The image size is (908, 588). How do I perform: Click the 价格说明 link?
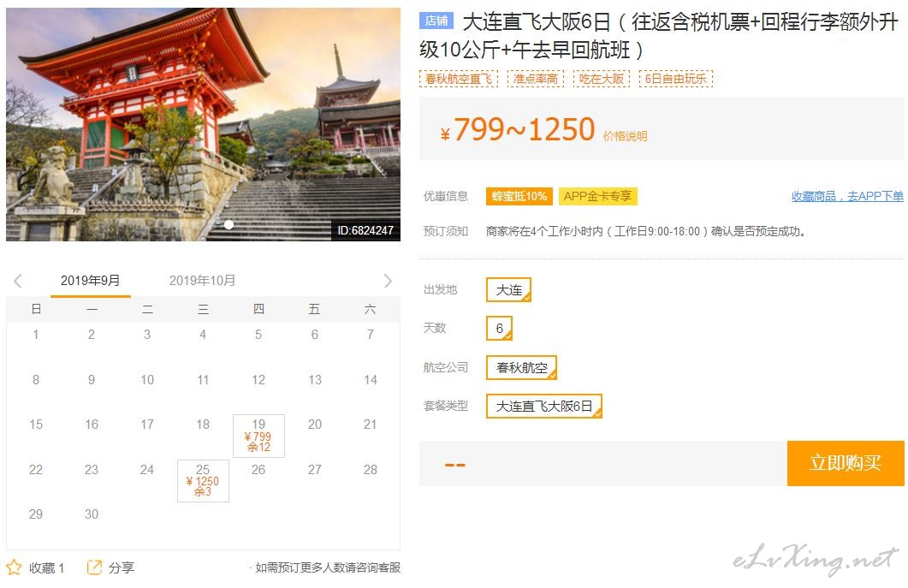tap(625, 136)
